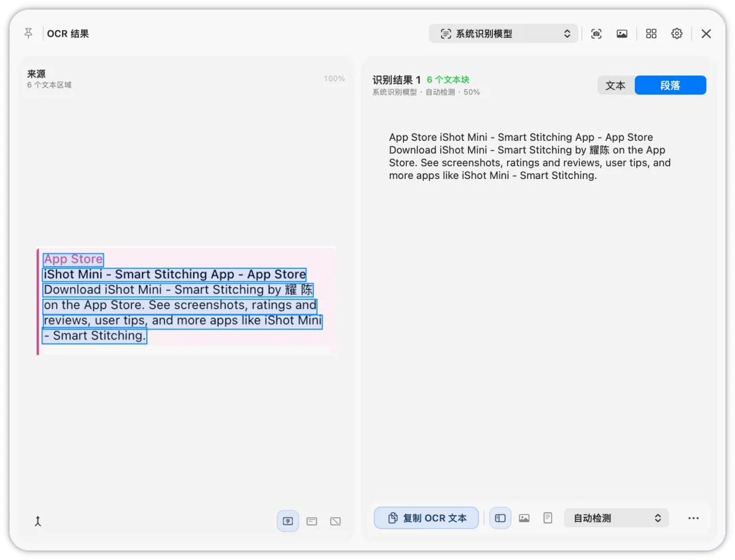Import an image for OCR
The image size is (735, 560).
coord(621,34)
